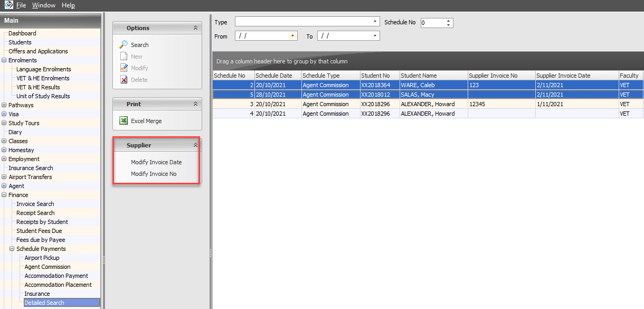This screenshot has width=644, height=309.
Task: Click the Excel Merge icon
Action: [x=124, y=121]
